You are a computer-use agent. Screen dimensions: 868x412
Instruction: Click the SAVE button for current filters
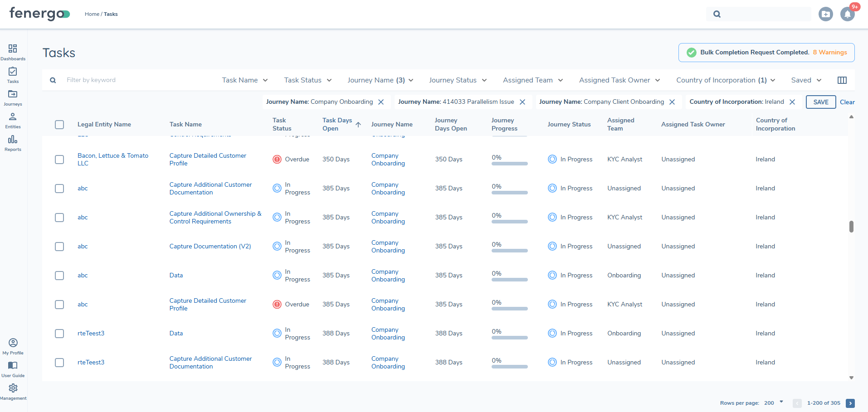[x=820, y=102]
